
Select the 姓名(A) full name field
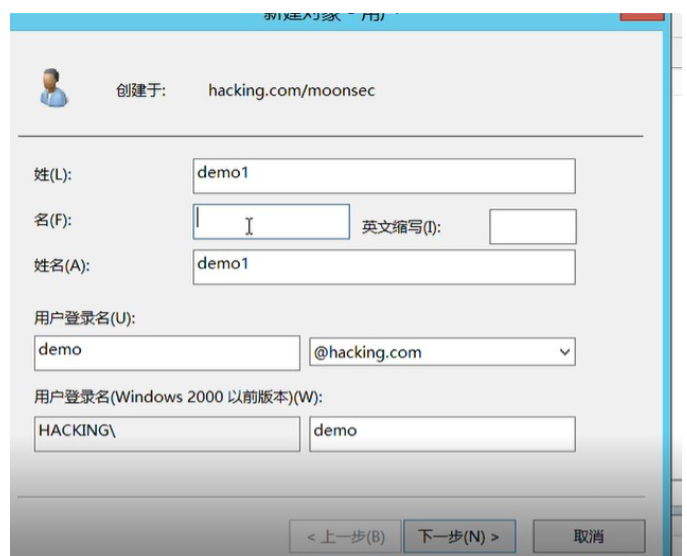384,266
